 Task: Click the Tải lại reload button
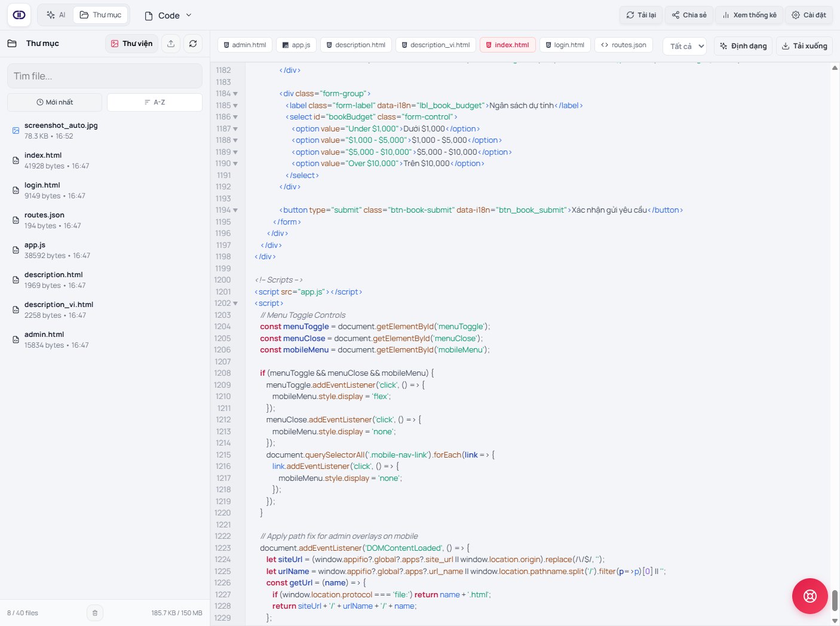[641, 15]
